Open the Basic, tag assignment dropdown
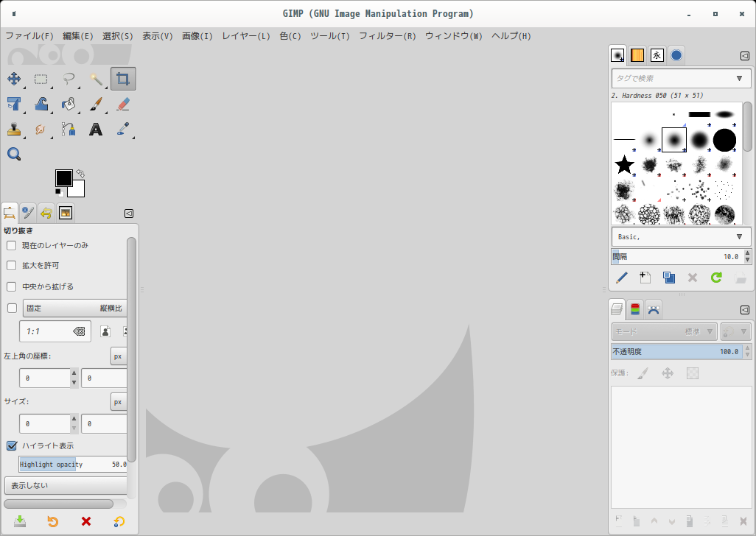This screenshot has width=756, height=536. point(681,237)
